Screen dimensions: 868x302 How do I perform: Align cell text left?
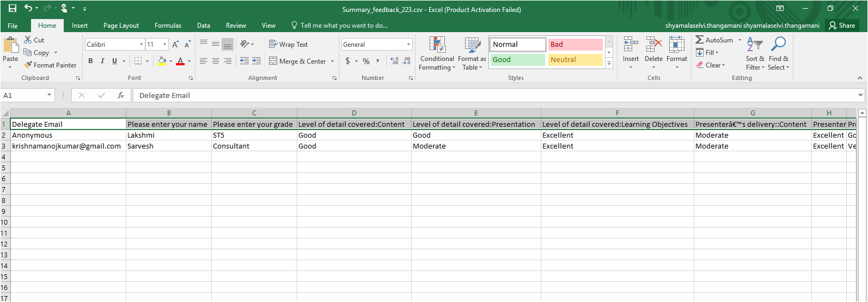point(204,61)
